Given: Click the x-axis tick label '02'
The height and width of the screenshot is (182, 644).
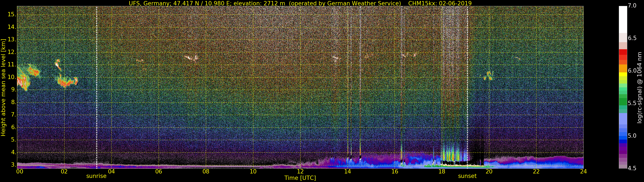Looking at the screenshot, I should [x=64, y=171].
